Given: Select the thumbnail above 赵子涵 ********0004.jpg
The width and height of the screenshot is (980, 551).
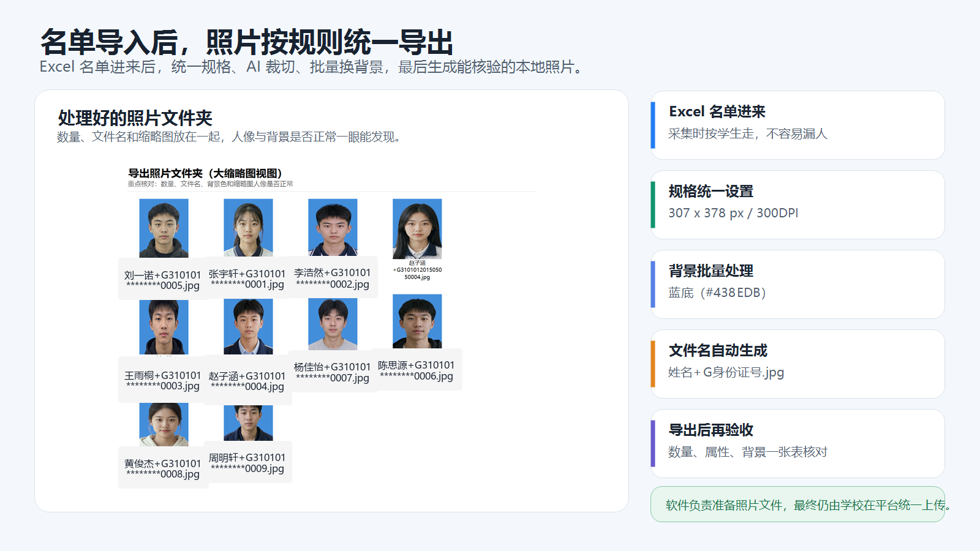Looking at the screenshot, I should (x=248, y=326).
